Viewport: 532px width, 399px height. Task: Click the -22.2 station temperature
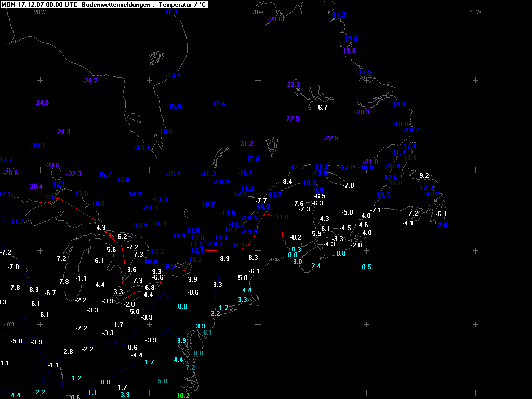tap(293, 85)
